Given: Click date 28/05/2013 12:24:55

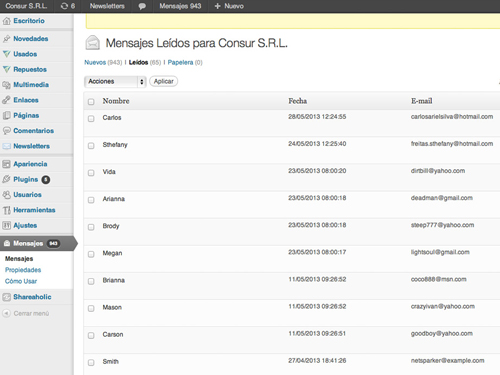Looking at the screenshot, I should [317, 117].
